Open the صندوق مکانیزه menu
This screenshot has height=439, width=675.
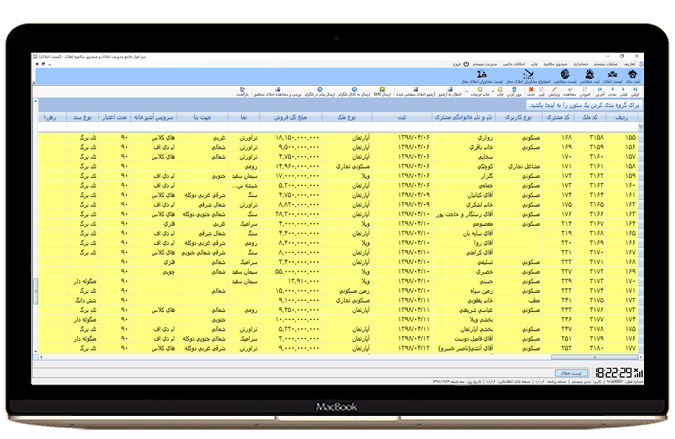(555, 64)
